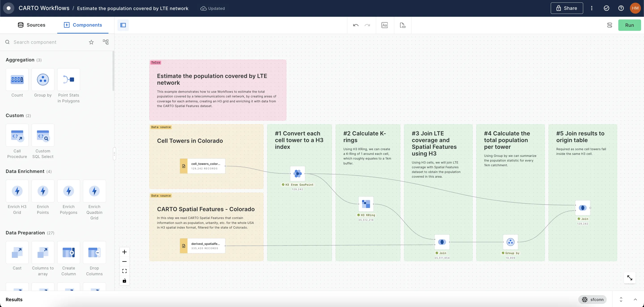Select the Cast data preparation component

coord(17,252)
